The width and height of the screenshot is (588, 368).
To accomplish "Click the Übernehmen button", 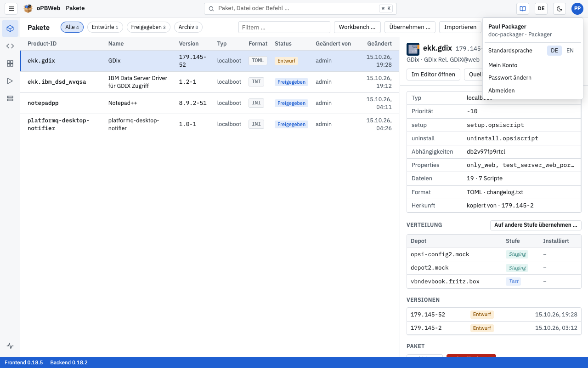I will (x=410, y=27).
